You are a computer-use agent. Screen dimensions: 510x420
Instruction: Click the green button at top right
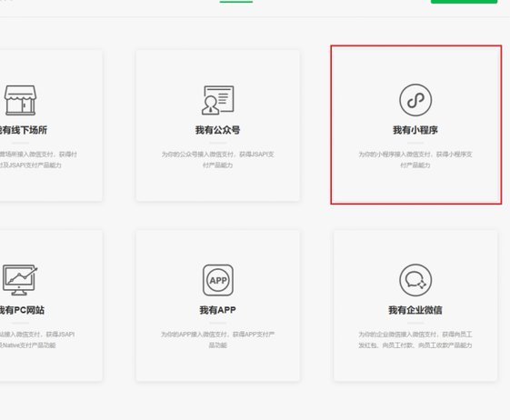[465, 2]
